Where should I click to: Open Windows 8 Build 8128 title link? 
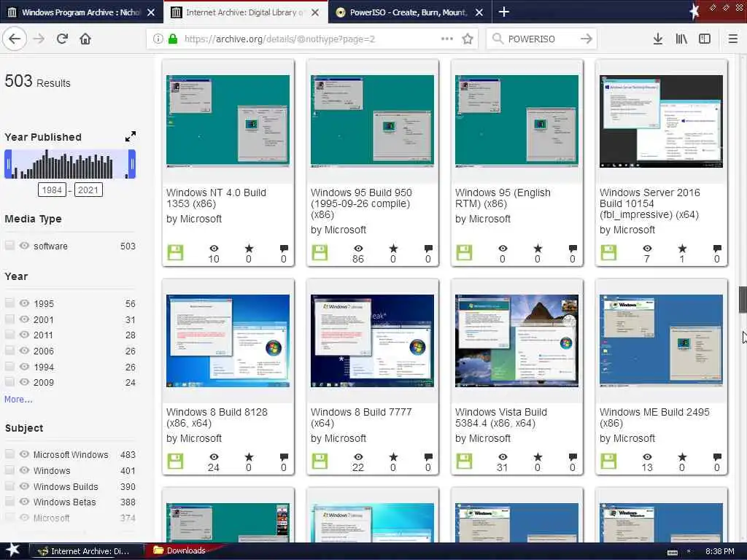click(217, 418)
